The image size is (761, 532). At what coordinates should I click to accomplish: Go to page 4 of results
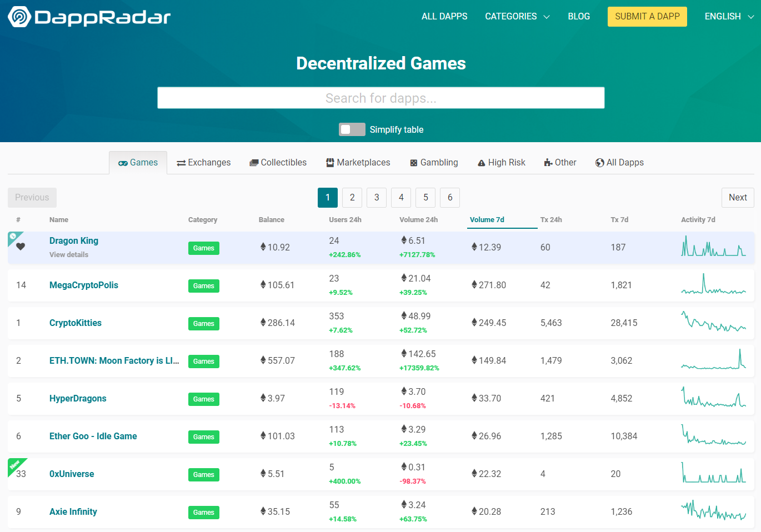(401, 198)
